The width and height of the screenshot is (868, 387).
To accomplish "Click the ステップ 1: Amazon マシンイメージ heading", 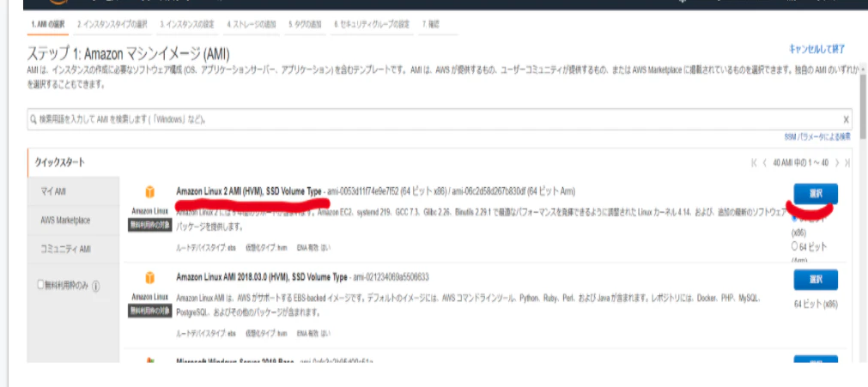I will 129,54.
